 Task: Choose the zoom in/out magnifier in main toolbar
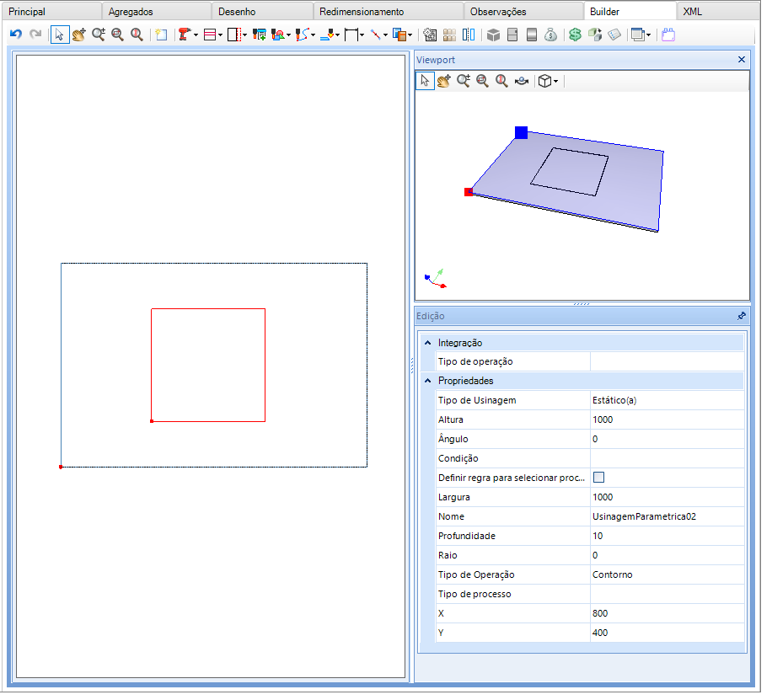(99, 35)
